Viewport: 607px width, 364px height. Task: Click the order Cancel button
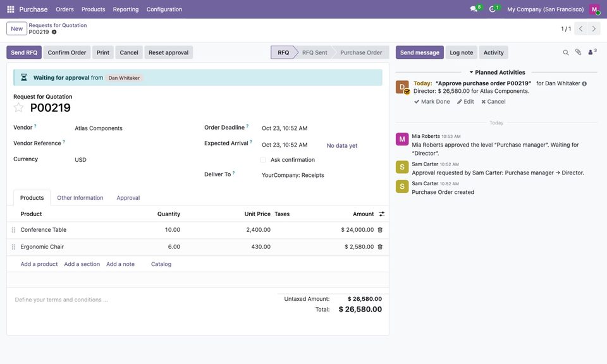tap(129, 52)
